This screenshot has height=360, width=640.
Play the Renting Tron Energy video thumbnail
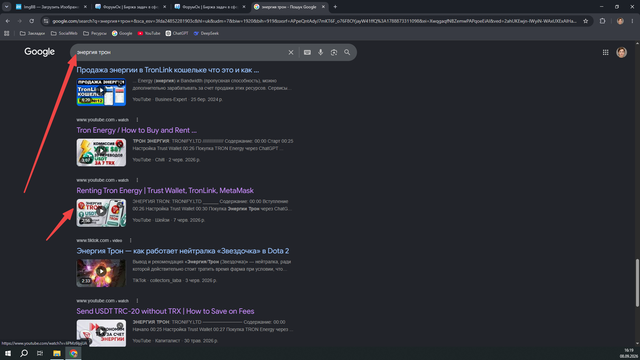pyautogui.click(x=101, y=213)
